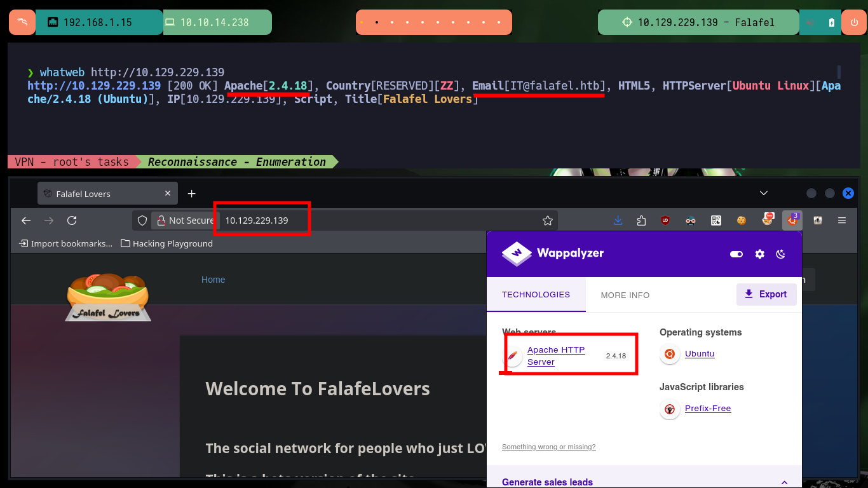The width and height of the screenshot is (868, 488).
Task: Open the QR code extension
Action: [x=716, y=220]
